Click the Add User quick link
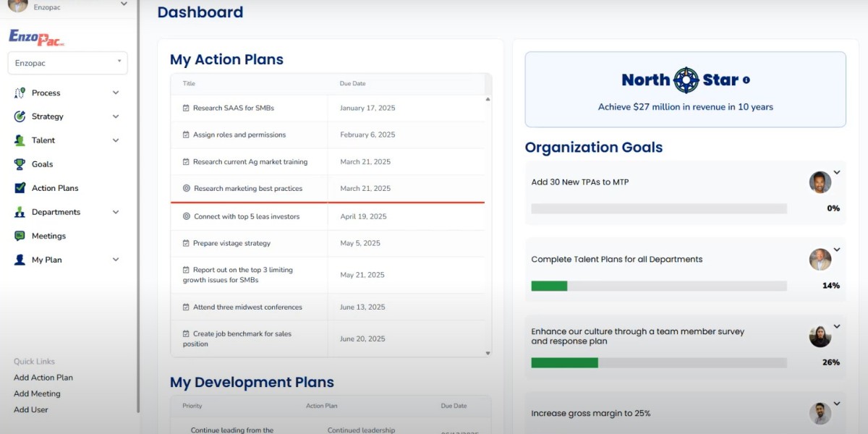 31,409
